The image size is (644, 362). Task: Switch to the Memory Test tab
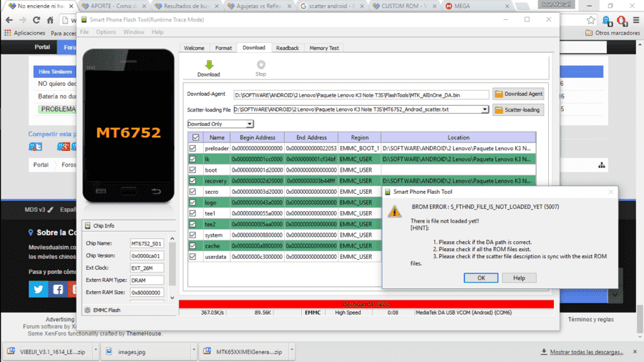click(324, 48)
